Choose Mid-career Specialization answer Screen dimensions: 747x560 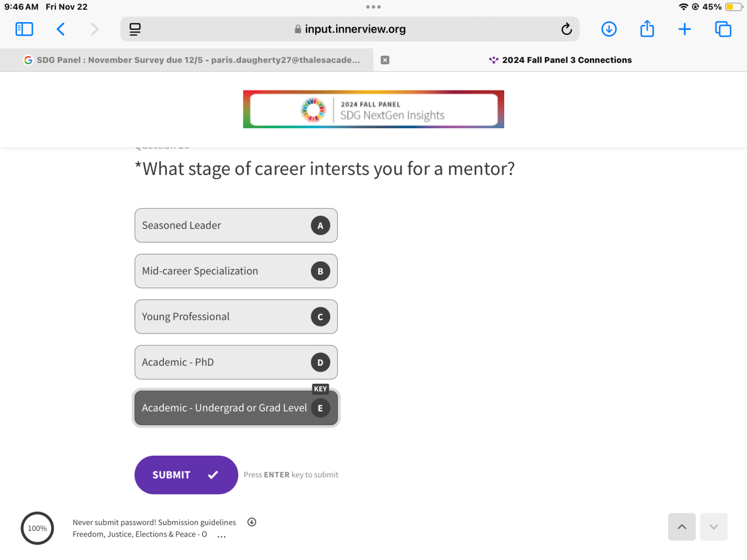236,271
